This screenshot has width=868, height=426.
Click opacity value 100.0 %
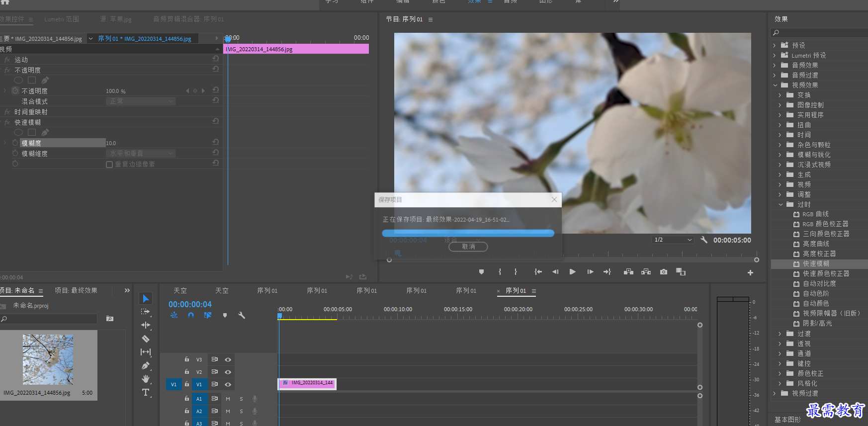116,91
